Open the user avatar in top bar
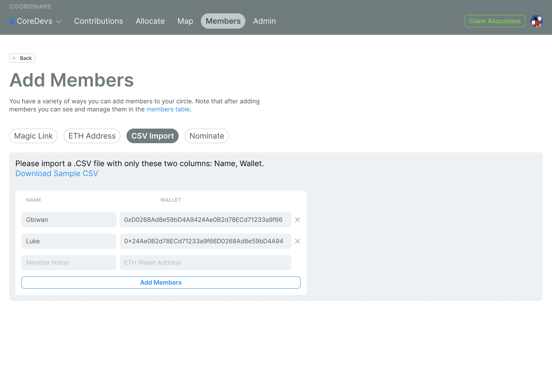This screenshot has height=392, width=552. [x=536, y=21]
